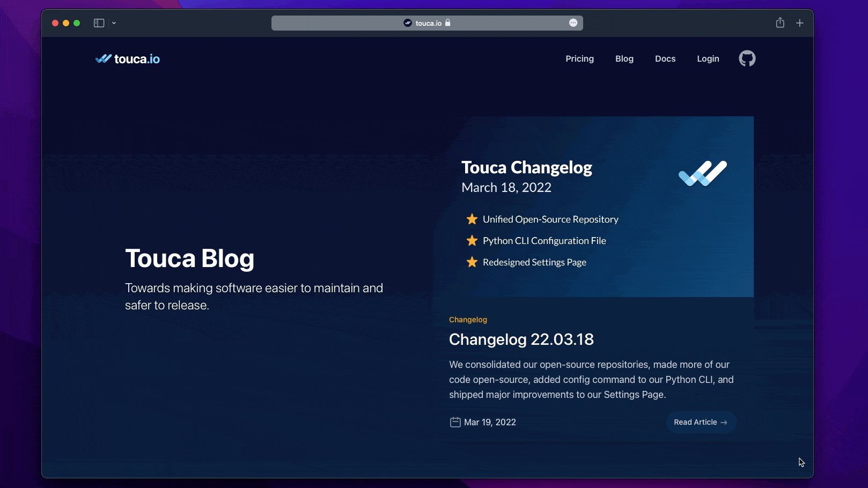Click the article summary paragraph
Image resolution: width=868 pixels, height=488 pixels.
[x=591, y=379]
